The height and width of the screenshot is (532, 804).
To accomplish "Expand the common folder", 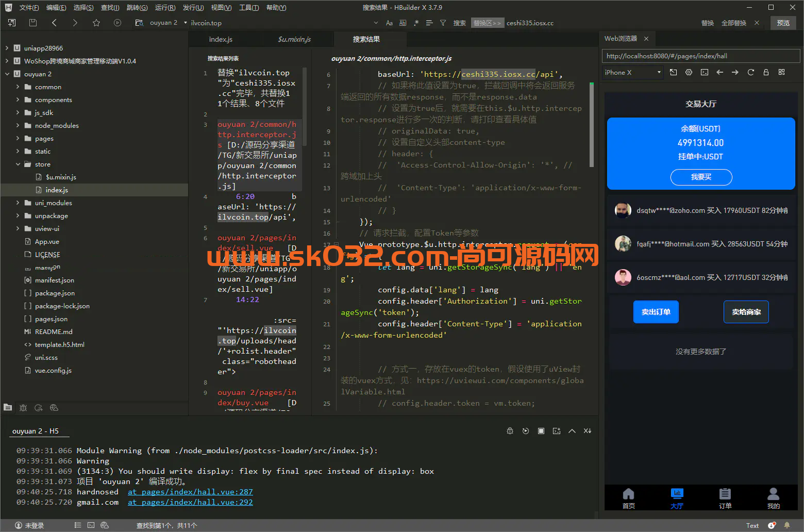I will pyautogui.click(x=18, y=87).
